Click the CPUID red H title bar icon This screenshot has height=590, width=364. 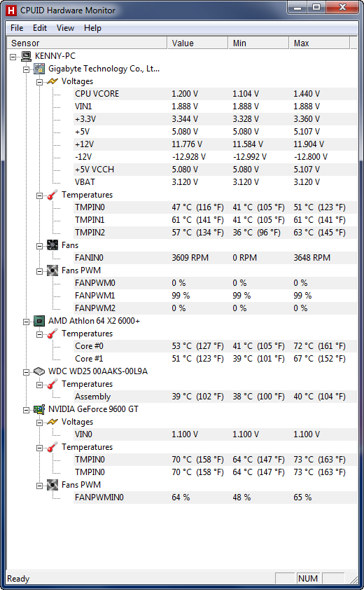[x=12, y=11]
